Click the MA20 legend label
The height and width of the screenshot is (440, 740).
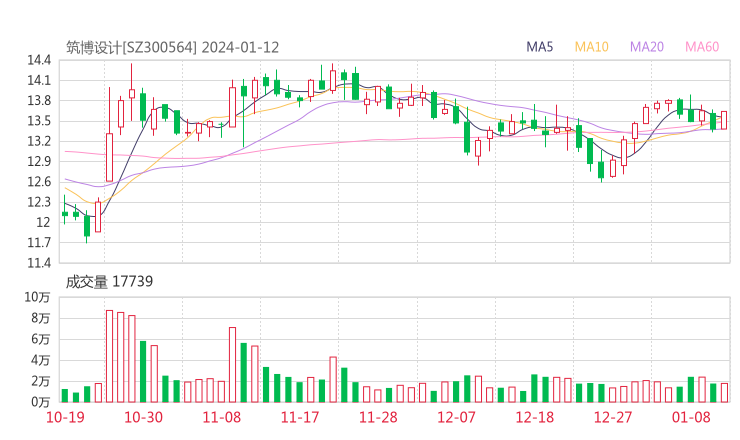pos(647,47)
